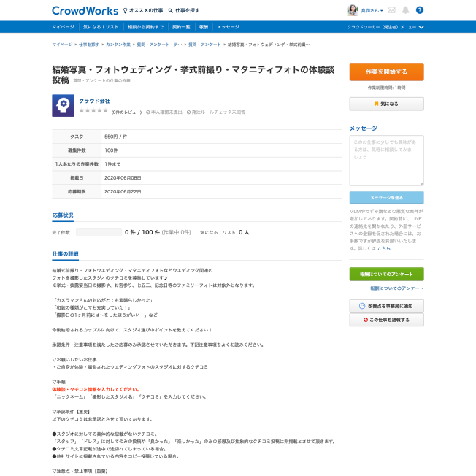Click the blue help question mark icon
Screen dimensions: 476x476
point(420,10)
